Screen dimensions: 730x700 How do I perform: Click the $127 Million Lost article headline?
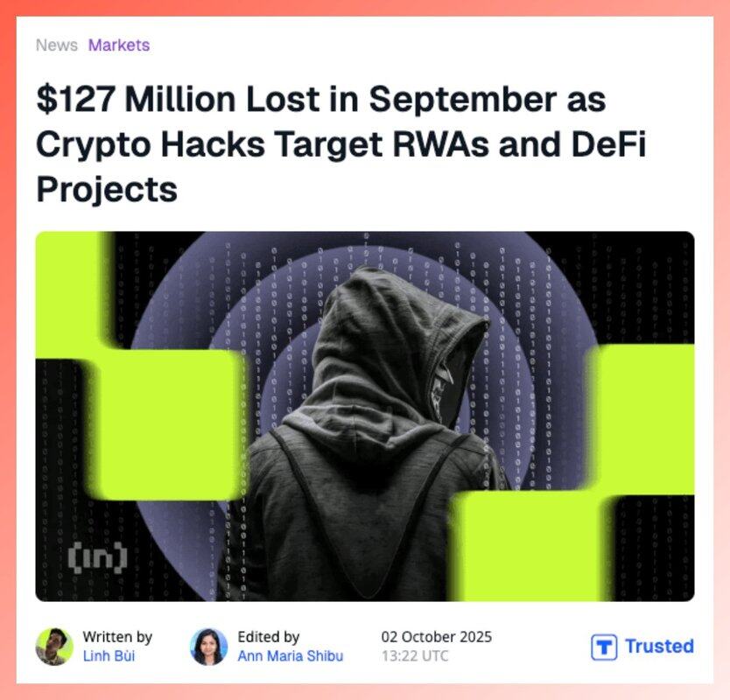(341, 143)
